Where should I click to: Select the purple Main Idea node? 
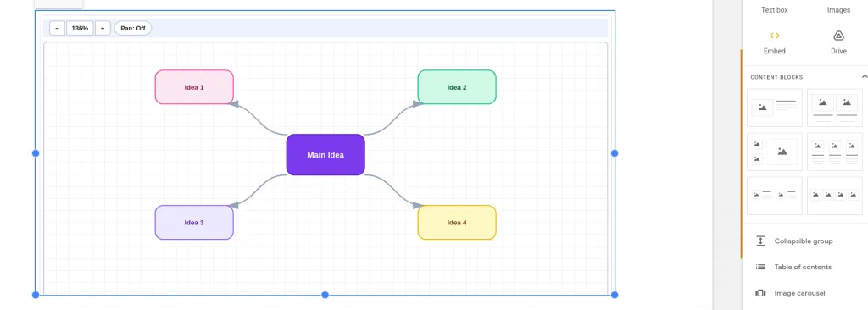click(325, 155)
